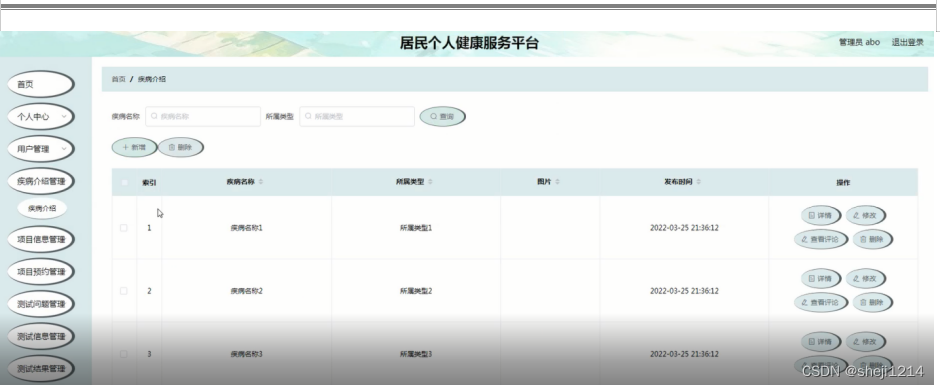Focus the 疾病名称 search input
This screenshot has height=389, width=940.
203,116
